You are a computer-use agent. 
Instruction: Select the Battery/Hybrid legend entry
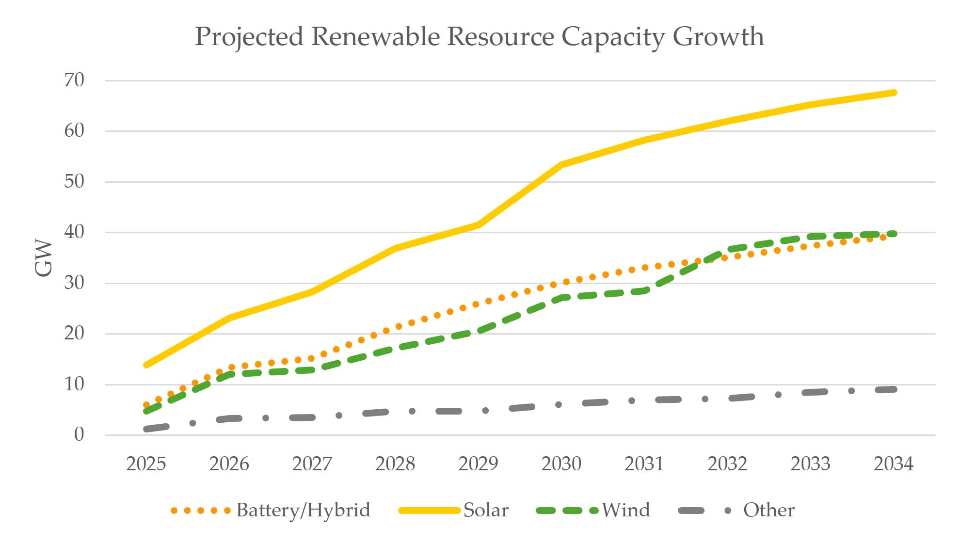click(303, 510)
